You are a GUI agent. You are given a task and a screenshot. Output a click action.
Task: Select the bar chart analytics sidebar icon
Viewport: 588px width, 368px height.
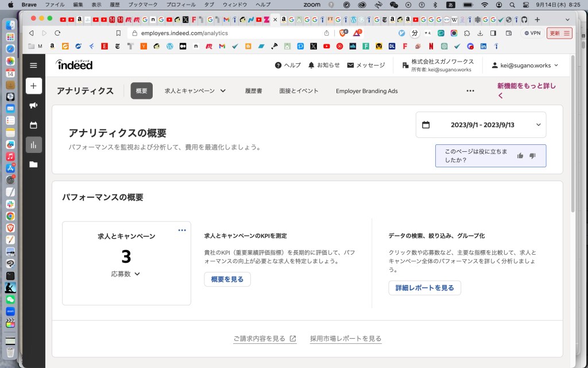coord(33,145)
